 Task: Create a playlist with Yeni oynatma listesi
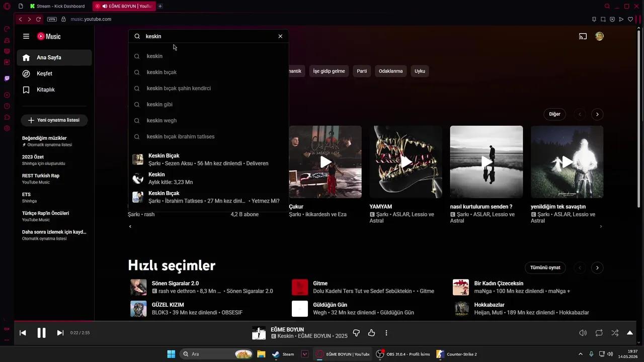(54, 120)
